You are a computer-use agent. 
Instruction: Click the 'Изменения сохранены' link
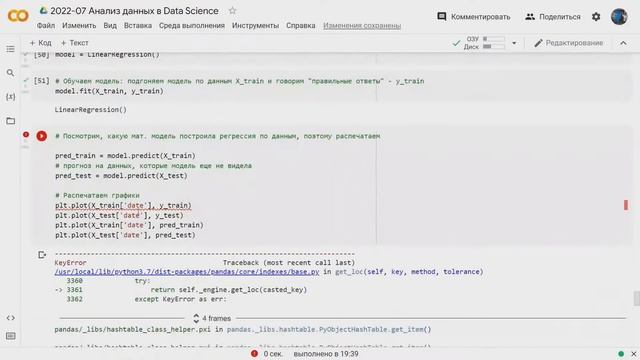point(362,25)
